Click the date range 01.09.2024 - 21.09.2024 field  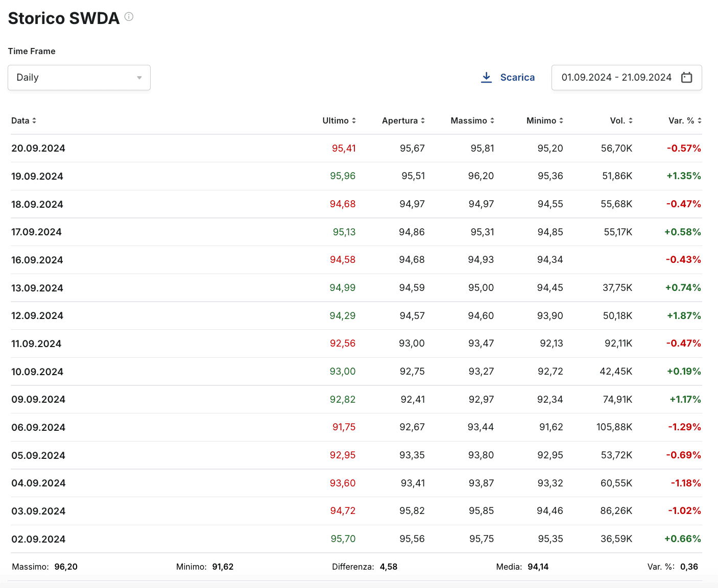point(627,78)
